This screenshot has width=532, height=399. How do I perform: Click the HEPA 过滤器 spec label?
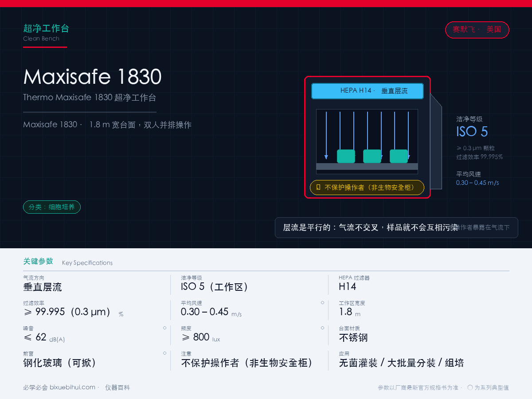pyautogui.click(x=354, y=278)
